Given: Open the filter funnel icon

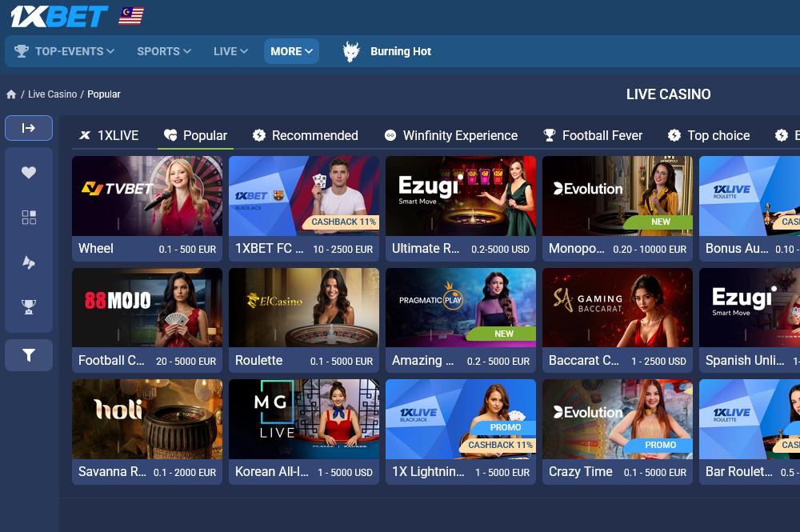Looking at the screenshot, I should point(29,355).
